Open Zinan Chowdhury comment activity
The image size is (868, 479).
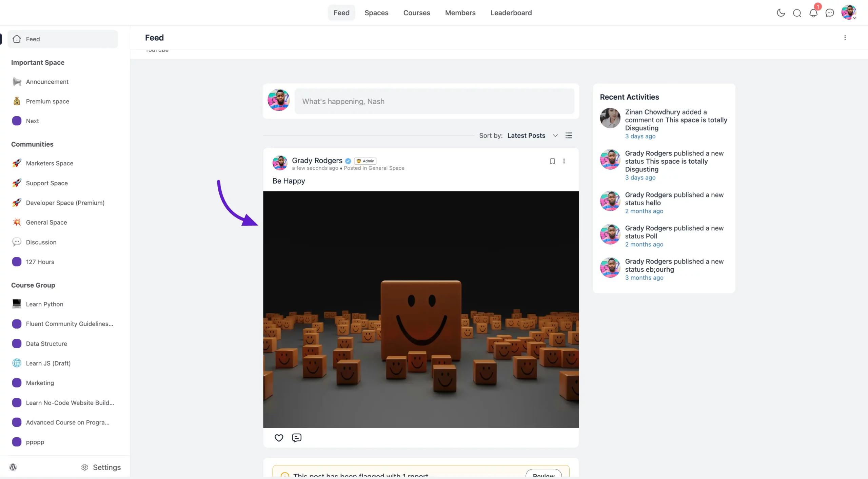tap(676, 120)
